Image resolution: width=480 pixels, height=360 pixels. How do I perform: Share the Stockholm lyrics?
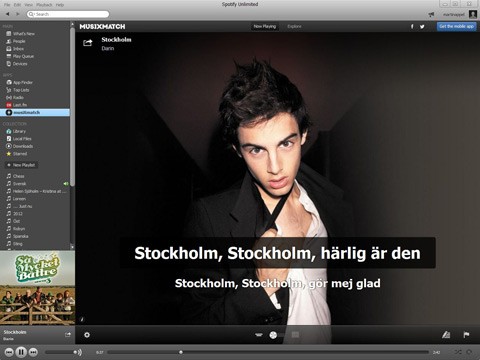click(x=88, y=43)
